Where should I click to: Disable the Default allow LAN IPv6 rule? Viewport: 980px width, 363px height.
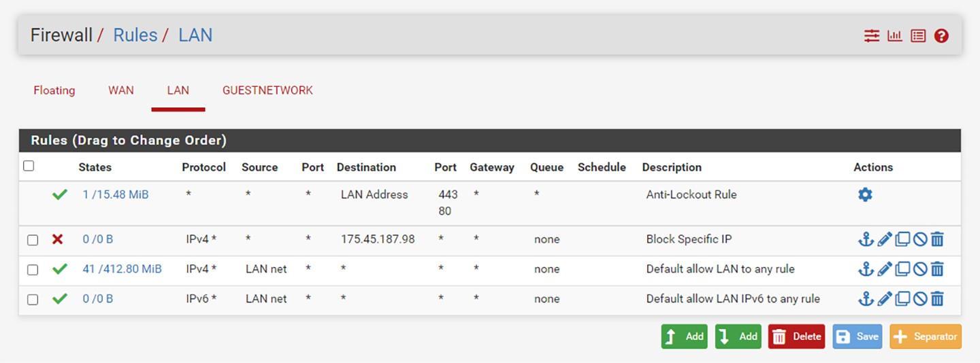920,299
